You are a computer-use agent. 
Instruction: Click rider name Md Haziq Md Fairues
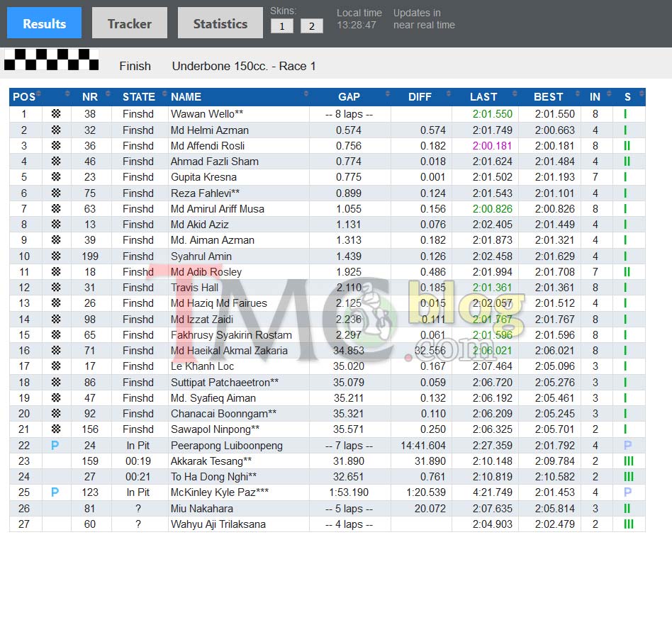[218, 303]
